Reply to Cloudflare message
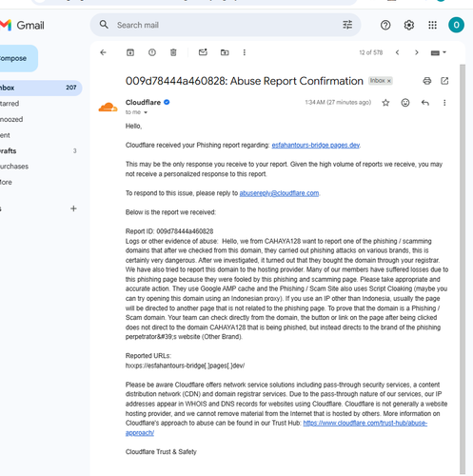Screen dimensions: 473x476 point(425,103)
